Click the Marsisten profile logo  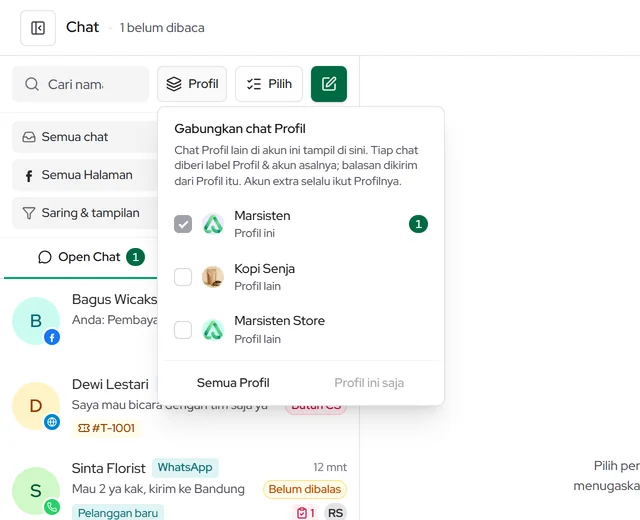(213, 224)
